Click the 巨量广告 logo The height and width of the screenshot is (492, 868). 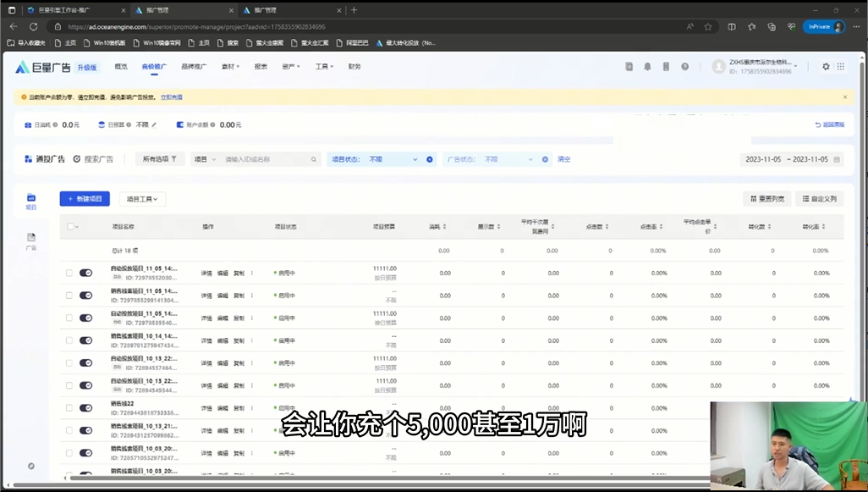(42, 67)
